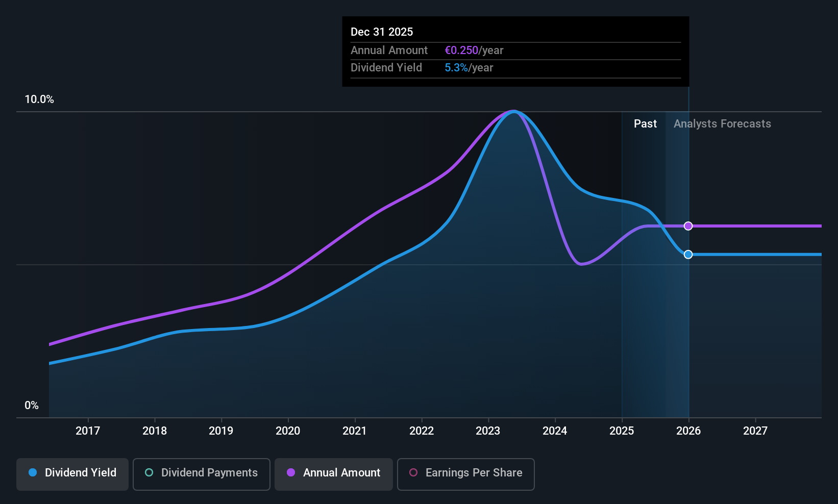Click the 10.0% y-axis label

39,99
